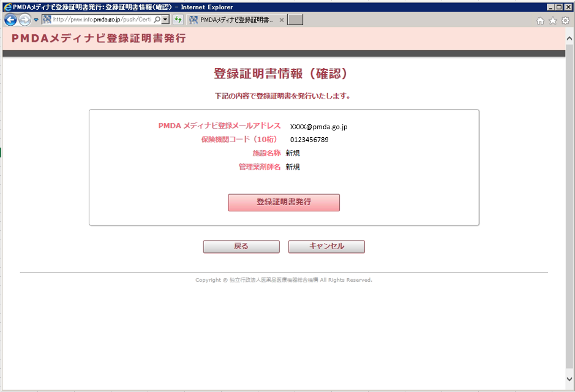Image resolution: width=575 pixels, height=392 pixels.
Task: Open the Tools gear icon
Action: point(565,21)
